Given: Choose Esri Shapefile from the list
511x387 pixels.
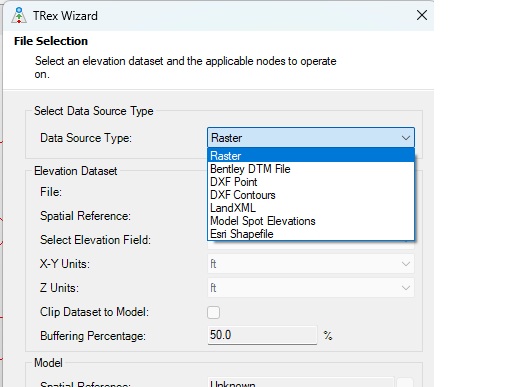Looking at the screenshot, I should click(311, 234).
